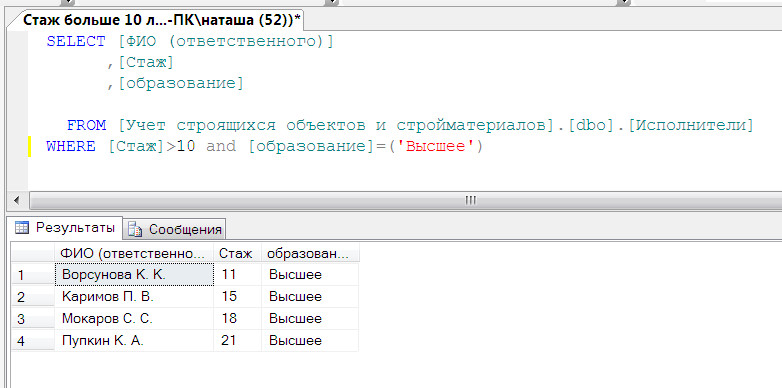782x388 pixels.
Task: Select row header number 2
Action: point(33,296)
